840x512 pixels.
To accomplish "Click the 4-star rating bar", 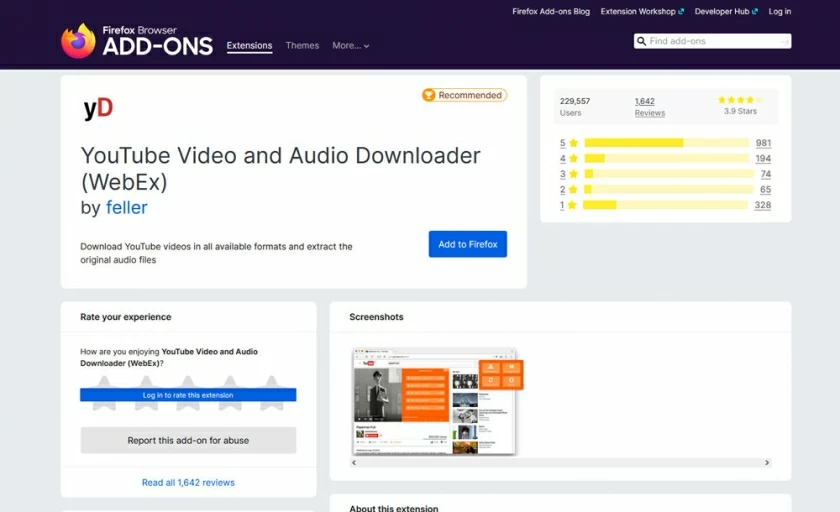I will coord(666,158).
